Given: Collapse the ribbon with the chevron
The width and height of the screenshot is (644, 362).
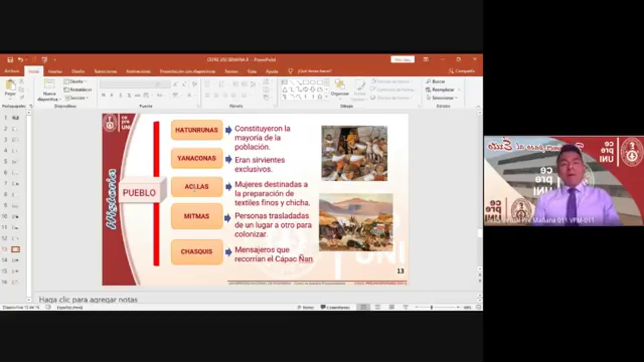Looking at the screenshot, I should [x=478, y=106].
